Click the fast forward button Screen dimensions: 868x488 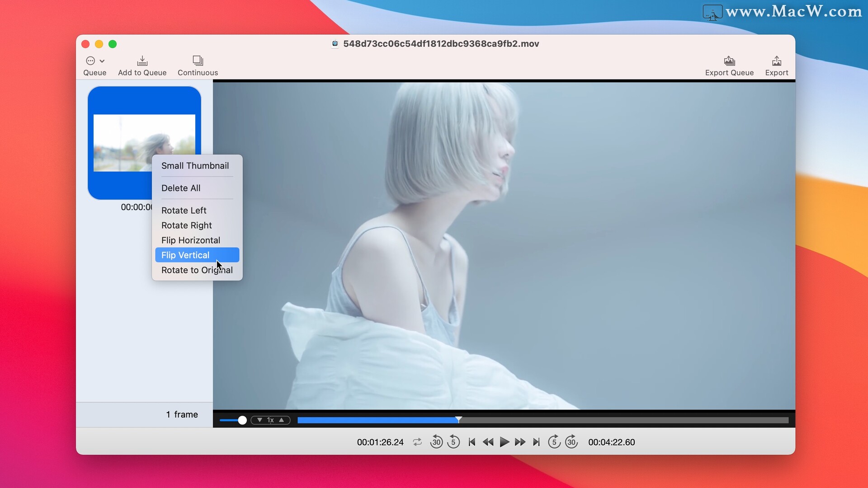coord(520,442)
